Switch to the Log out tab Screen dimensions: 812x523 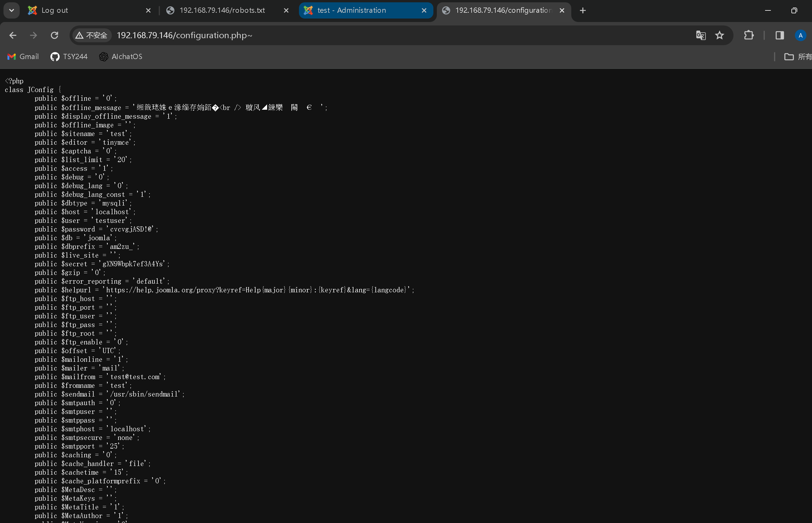pos(89,10)
